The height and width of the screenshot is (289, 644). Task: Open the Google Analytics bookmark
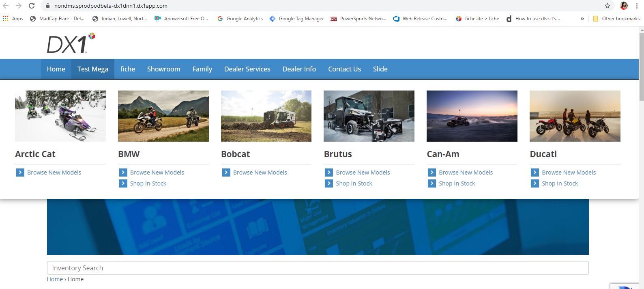click(240, 19)
